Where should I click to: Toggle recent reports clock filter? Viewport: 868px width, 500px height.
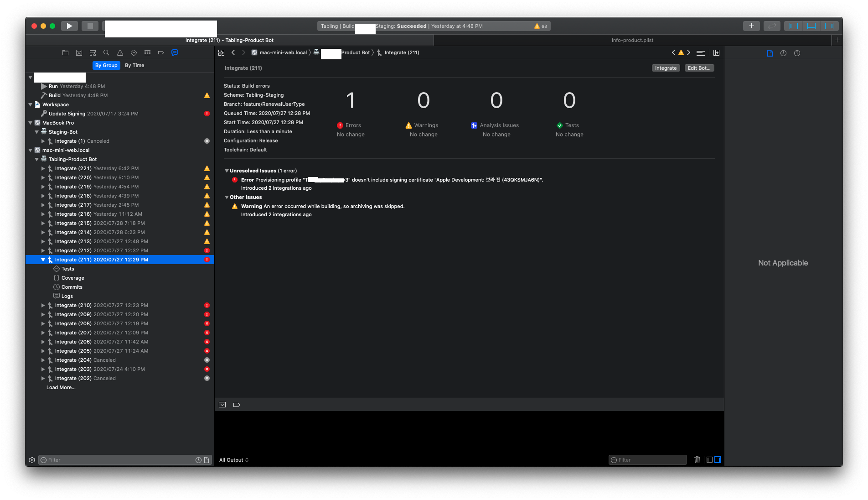tap(198, 460)
